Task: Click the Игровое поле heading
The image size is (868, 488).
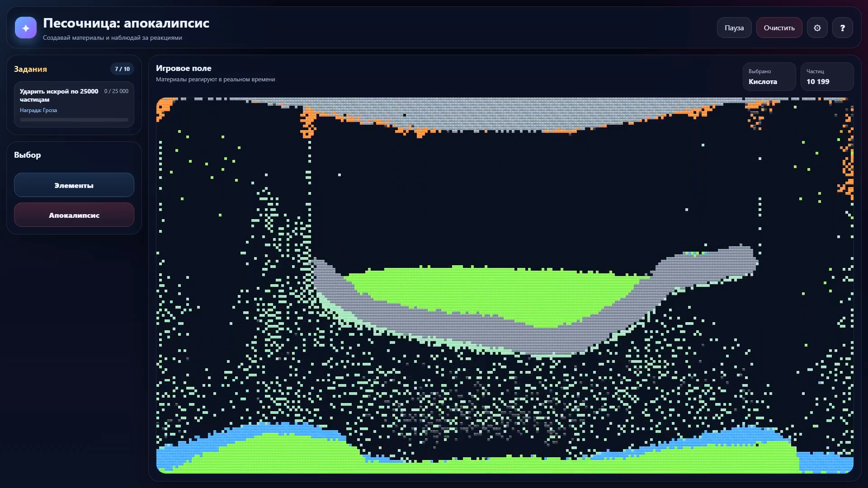Action: click(184, 68)
